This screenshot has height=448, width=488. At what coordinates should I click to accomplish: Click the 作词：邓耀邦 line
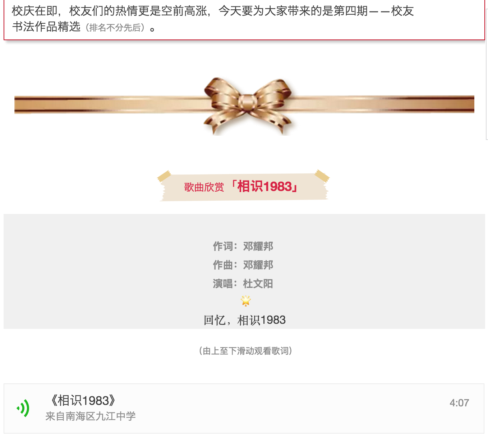pos(243,246)
